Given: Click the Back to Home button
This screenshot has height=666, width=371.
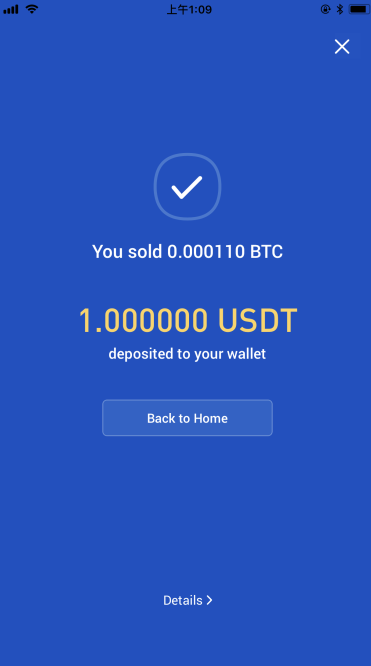Looking at the screenshot, I should coord(187,418).
